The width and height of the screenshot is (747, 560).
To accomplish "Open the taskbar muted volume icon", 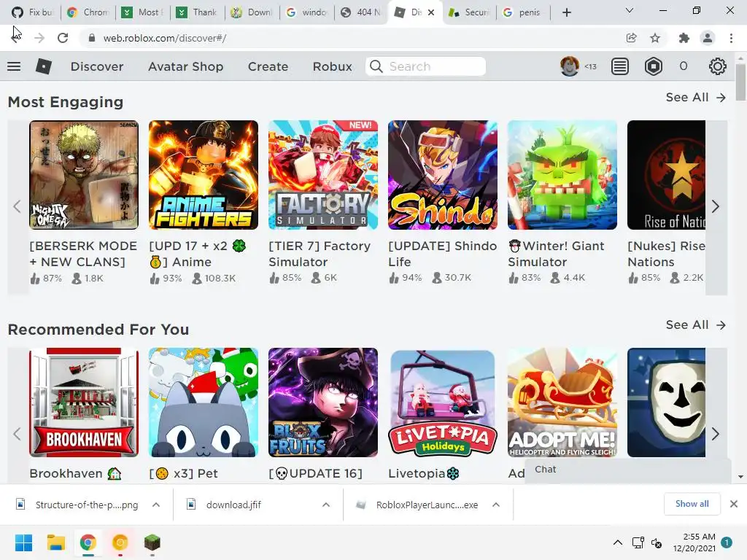I will point(657,542).
